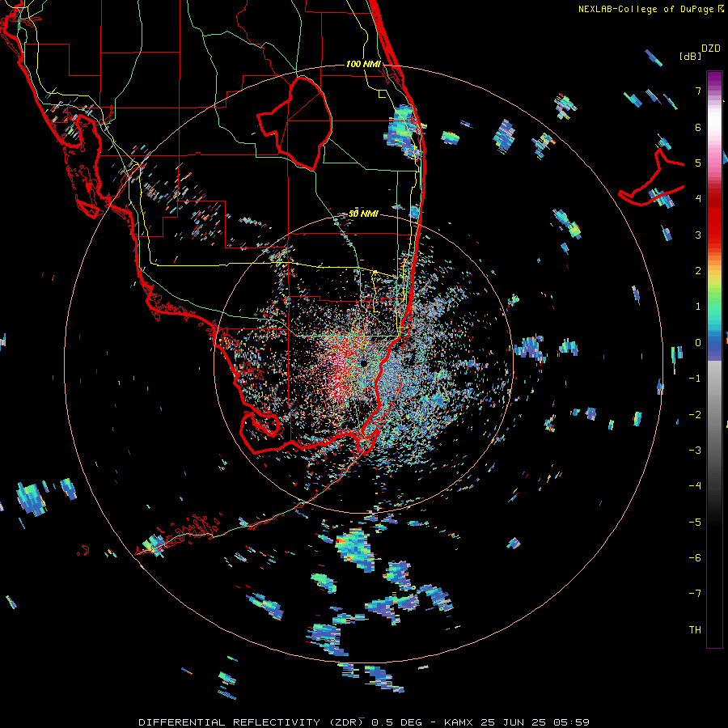
Task: Click the -1 value on color scale
Action: click(695, 379)
